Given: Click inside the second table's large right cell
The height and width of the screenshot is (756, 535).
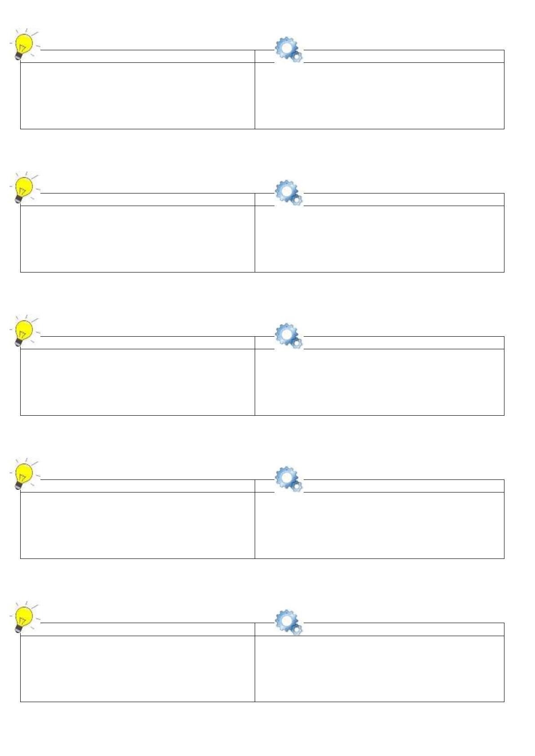Looking at the screenshot, I should pos(379,239).
